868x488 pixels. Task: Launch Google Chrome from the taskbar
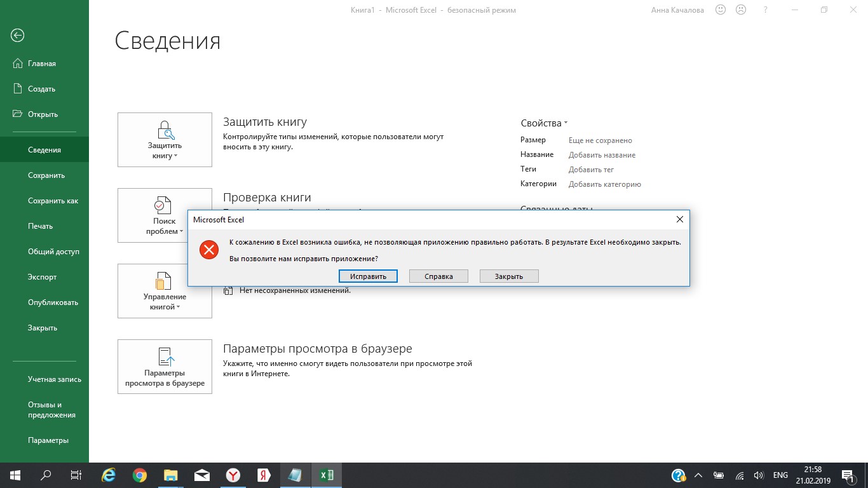pyautogui.click(x=140, y=475)
